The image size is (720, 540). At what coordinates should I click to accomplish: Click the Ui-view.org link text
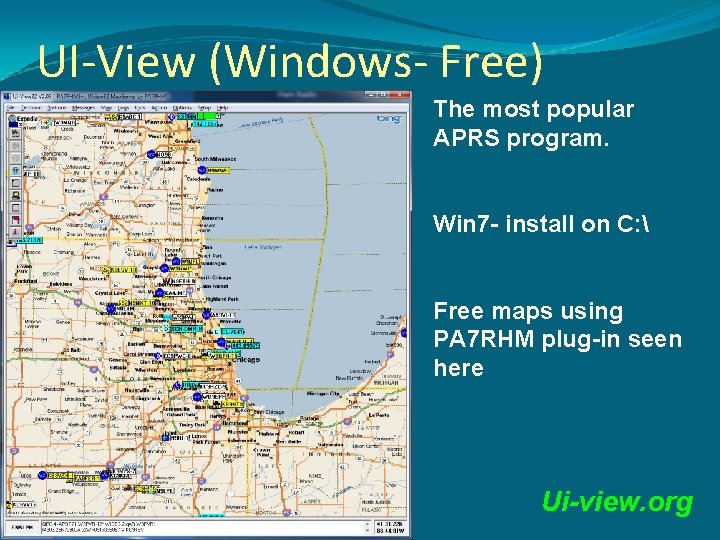(618, 502)
